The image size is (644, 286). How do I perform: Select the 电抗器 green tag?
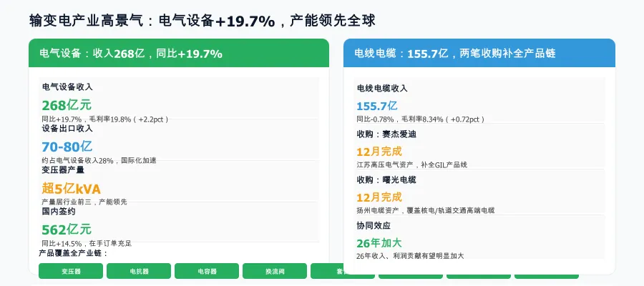coord(139,272)
